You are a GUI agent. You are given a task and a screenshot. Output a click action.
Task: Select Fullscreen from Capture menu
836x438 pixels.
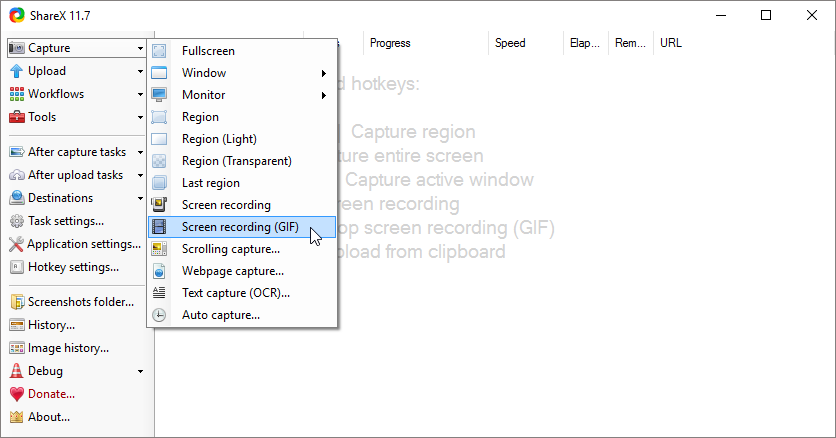(242, 51)
